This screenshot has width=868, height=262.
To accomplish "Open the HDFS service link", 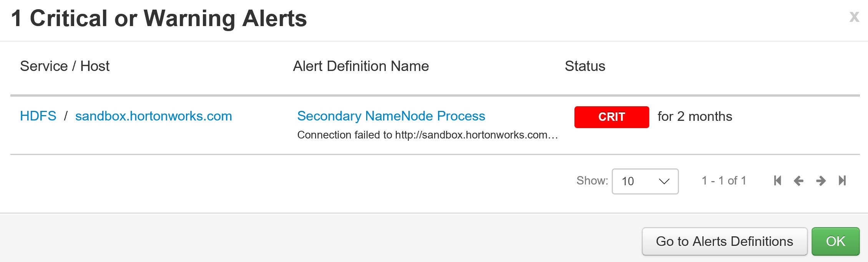I will tap(38, 116).
